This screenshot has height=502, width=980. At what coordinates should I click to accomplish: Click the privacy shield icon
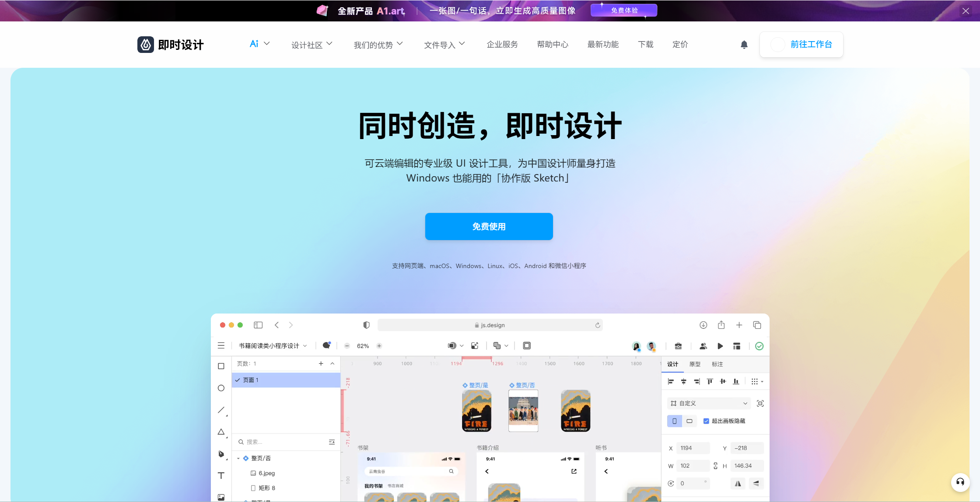[367, 325]
